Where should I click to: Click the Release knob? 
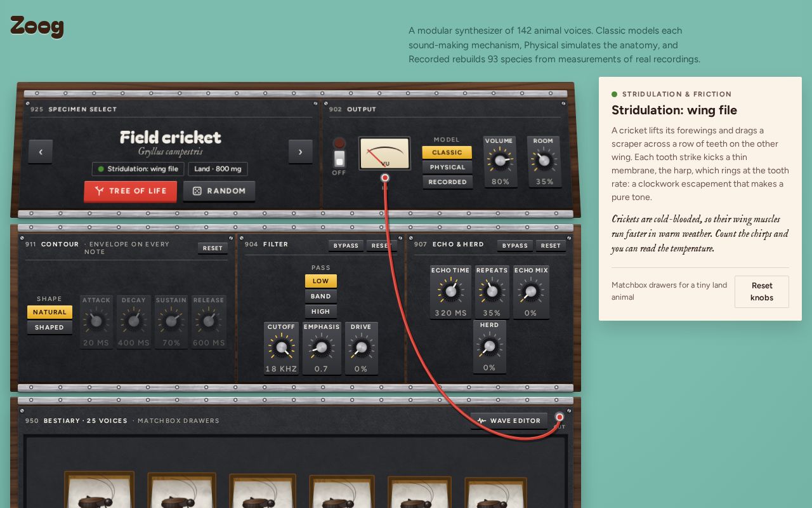coord(209,321)
